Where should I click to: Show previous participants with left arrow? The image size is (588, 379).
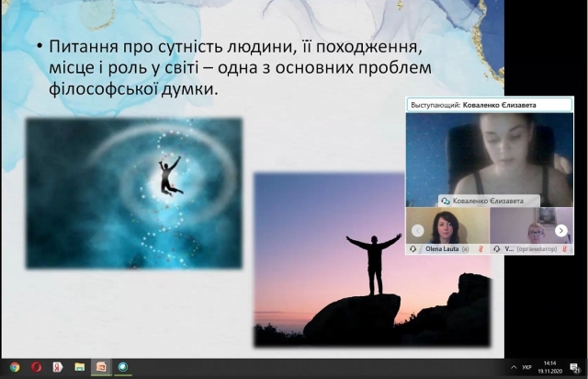[417, 231]
